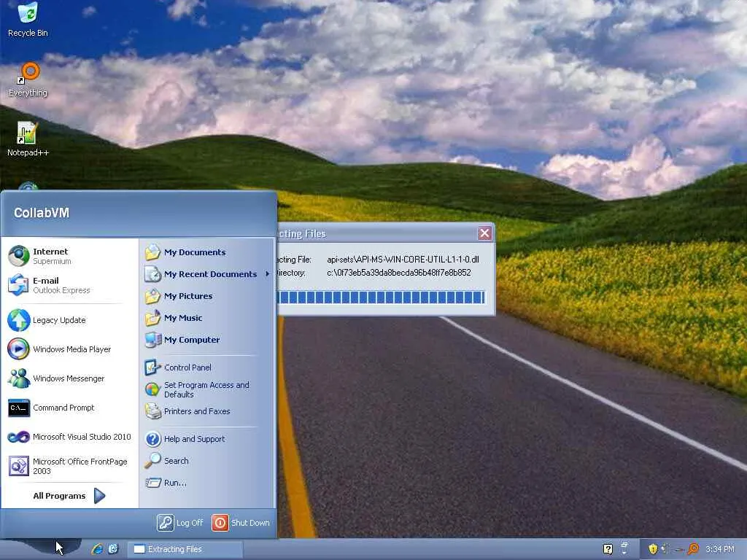Open Set Program Access and Defaults
The image size is (747, 560).
(x=207, y=389)
